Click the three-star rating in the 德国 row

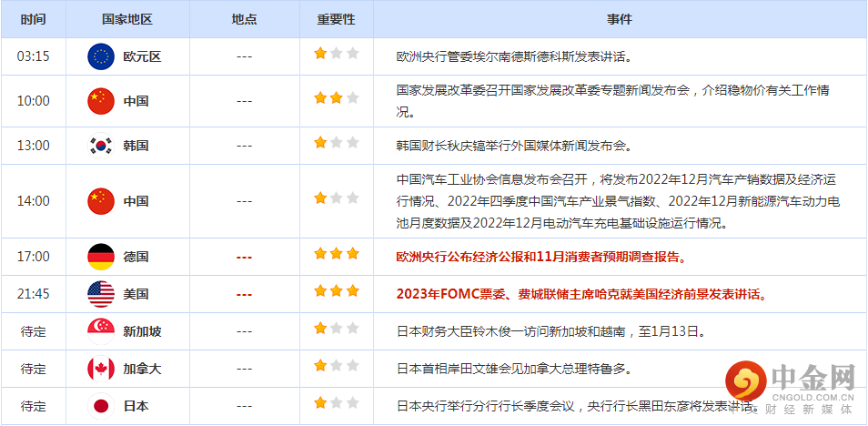click(336, 254)
